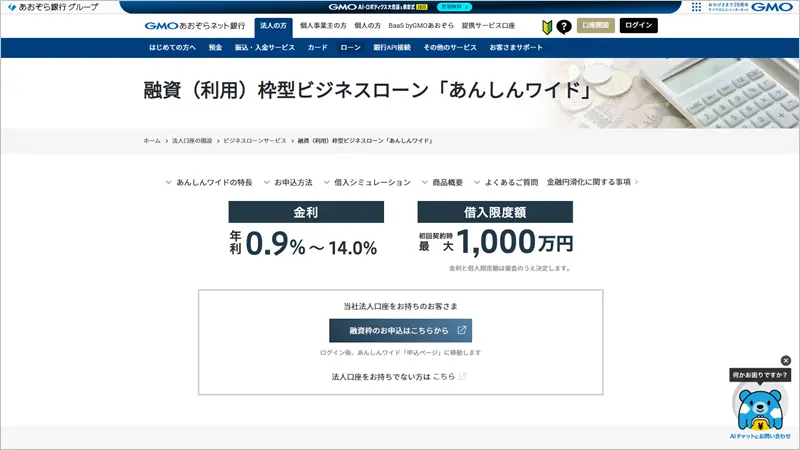Image resolution: width=800 pixels, height=450 pixels.
Task: Click the 融資枠のお申込はこちらから button
Action: coord(400,330)
